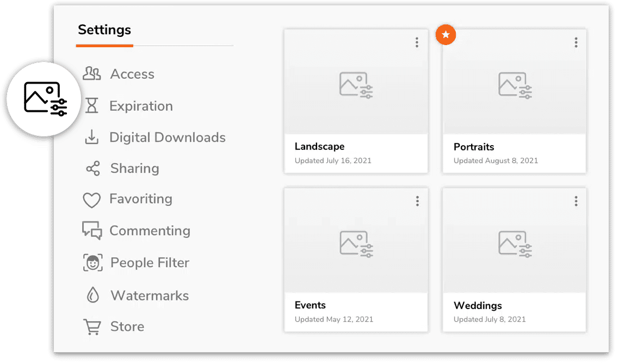Click the Landscape preset thumbnail image

click(356, 82)
